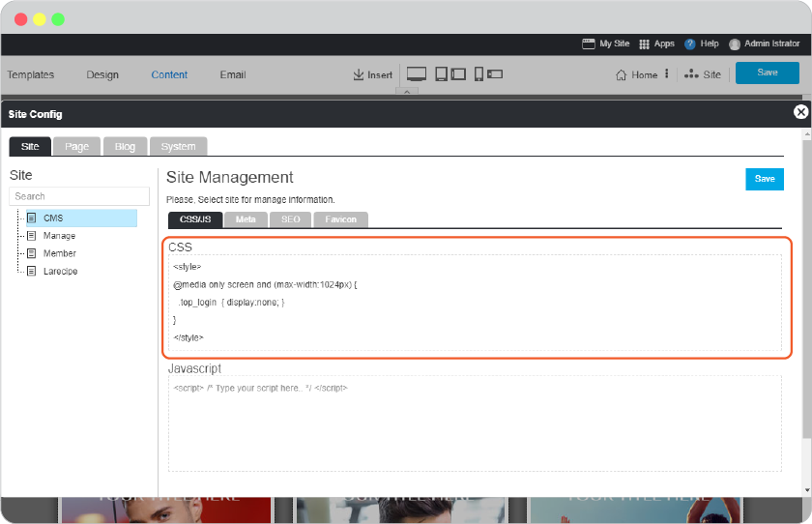The image size is (812, 524).
Task: Open the Meta tab
Action: pos(246,219)
